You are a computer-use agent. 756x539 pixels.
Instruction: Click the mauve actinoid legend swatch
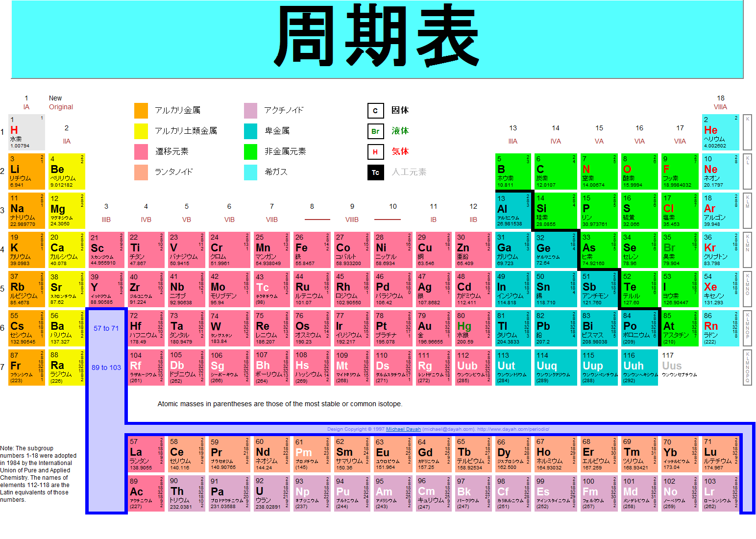[251, 110]
